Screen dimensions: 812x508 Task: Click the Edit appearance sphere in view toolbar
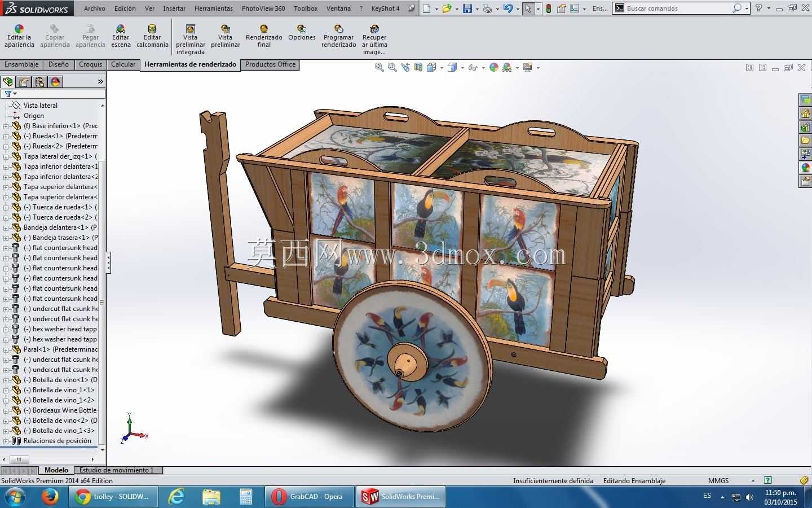click(494, 67)
